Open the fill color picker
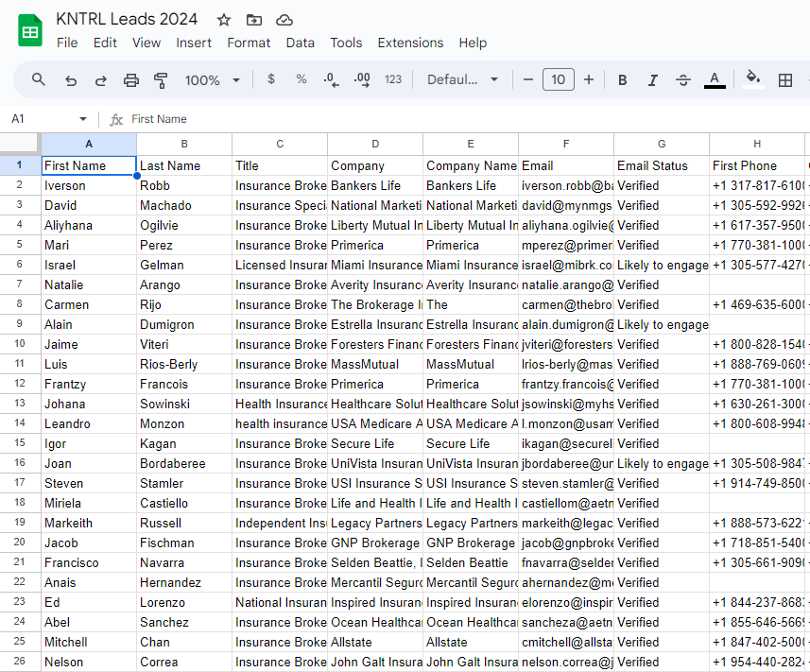 [x=752, y=79]
